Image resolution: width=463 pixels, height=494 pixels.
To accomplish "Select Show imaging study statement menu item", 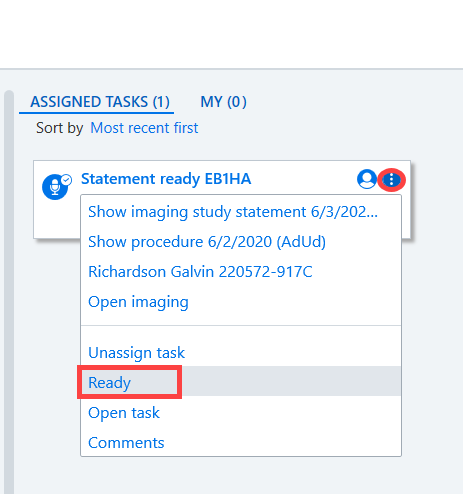I will (241, 212).
